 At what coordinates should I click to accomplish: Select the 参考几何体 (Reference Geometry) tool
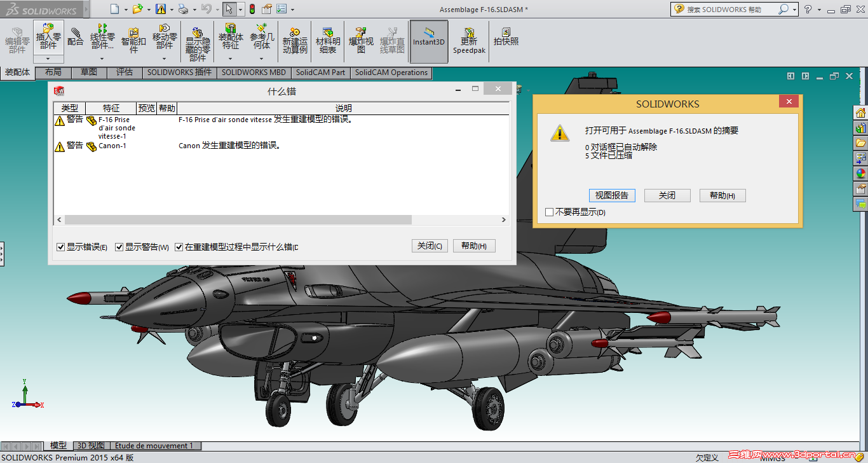click(262, 38)
